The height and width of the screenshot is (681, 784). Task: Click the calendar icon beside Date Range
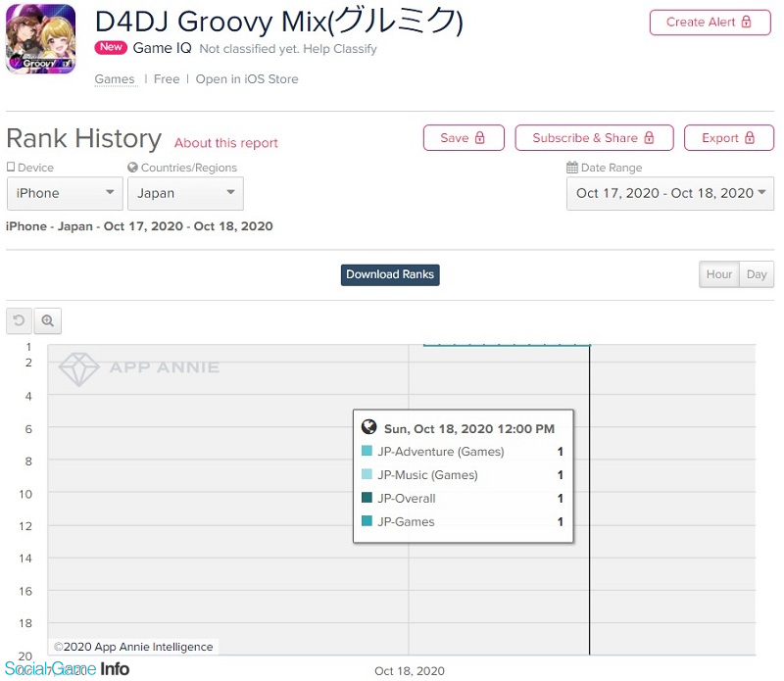pos(572,168)
